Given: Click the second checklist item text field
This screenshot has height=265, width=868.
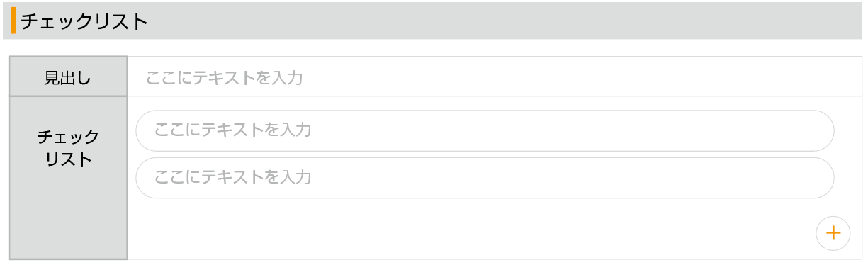Looking at the screenshot, I should click(485, 178).
